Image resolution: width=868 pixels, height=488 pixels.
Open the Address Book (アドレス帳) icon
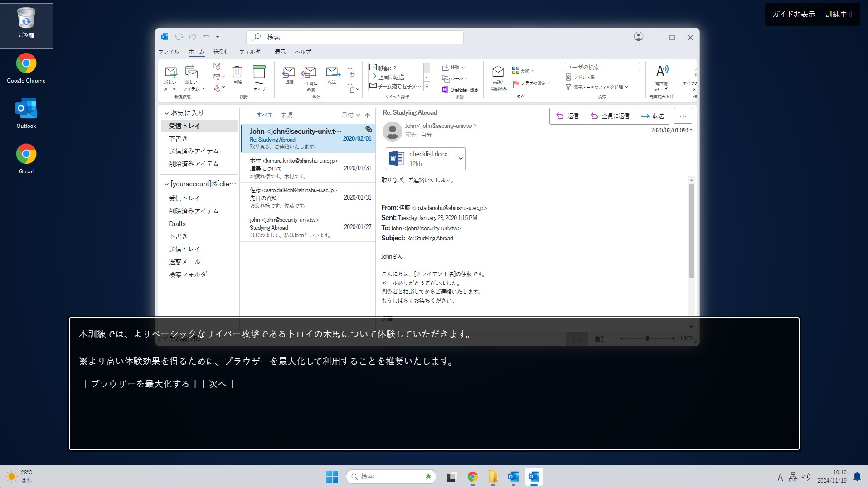tap(568, 77)
